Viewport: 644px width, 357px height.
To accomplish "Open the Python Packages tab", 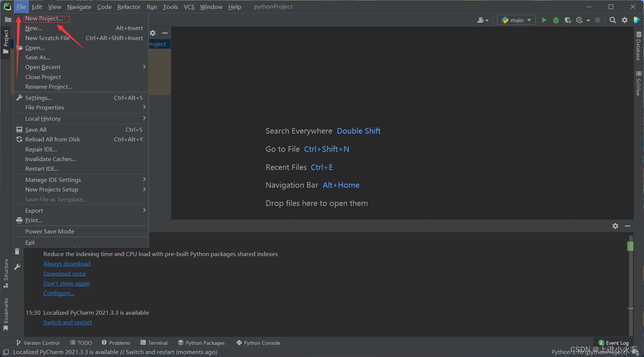I will pos(201,343).
